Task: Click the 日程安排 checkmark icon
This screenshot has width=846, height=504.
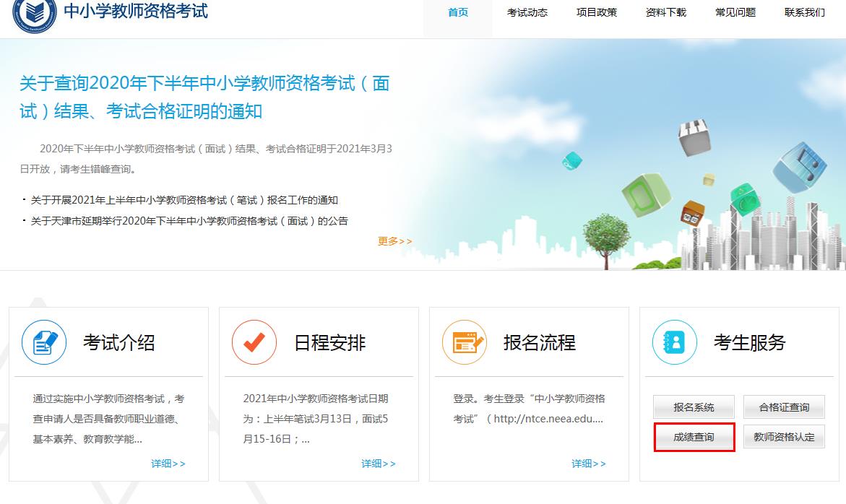Action: (254, 342)
